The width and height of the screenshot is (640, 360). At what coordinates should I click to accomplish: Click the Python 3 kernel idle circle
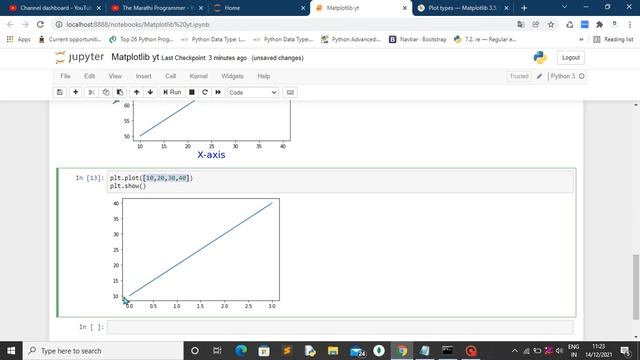[x=582, y=76]
